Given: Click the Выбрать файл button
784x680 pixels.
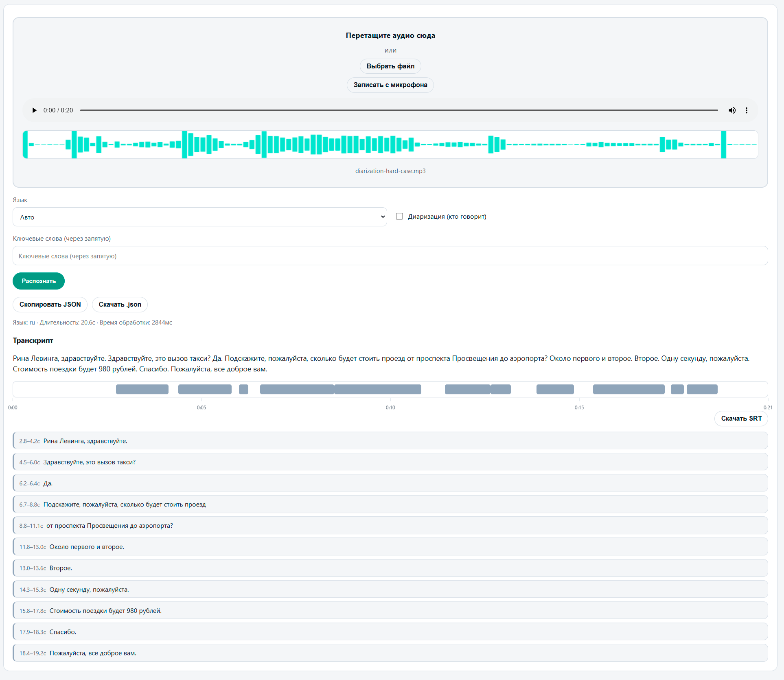Looking at the screenshot, I should point(390,66).
